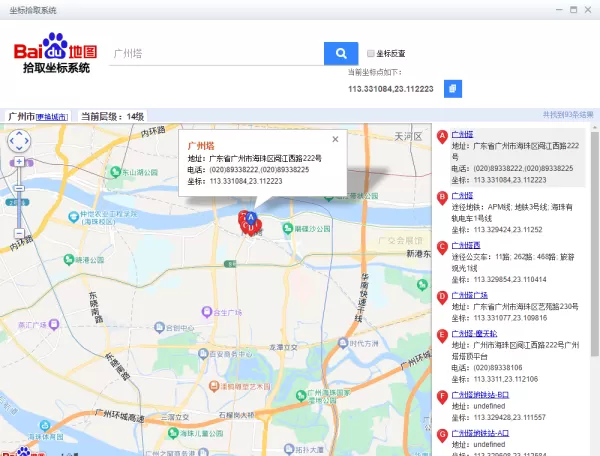Click red marker A in results list
600x456 pixels.
442,137
